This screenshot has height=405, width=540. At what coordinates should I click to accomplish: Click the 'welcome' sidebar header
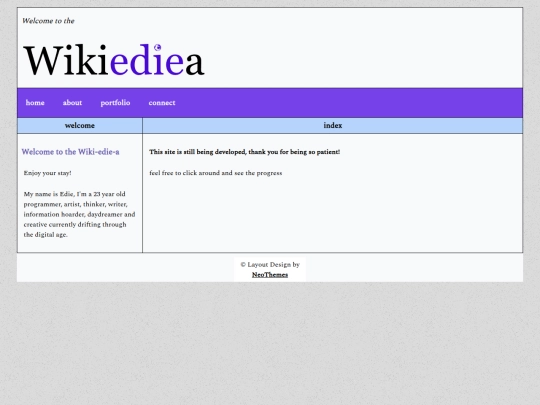pos(80,125)
